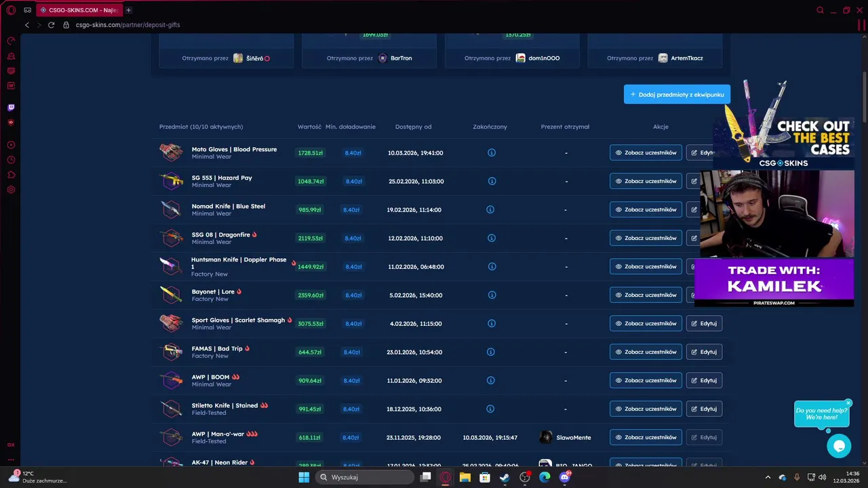The height and width of the screenshot is (488, 868).
Task: Click the 3075.53zł value tag
Action: coord(311,323)
